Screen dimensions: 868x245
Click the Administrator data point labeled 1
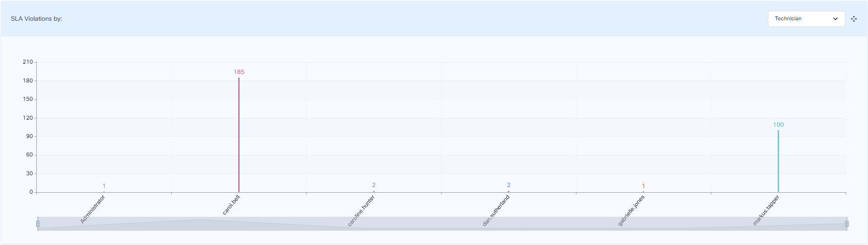(x=104, y=191)
